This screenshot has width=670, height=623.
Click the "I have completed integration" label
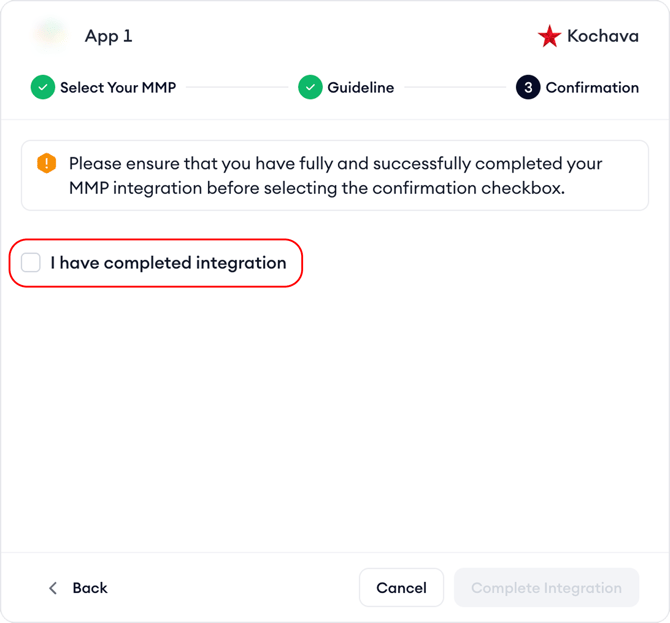tap(168, 263)
